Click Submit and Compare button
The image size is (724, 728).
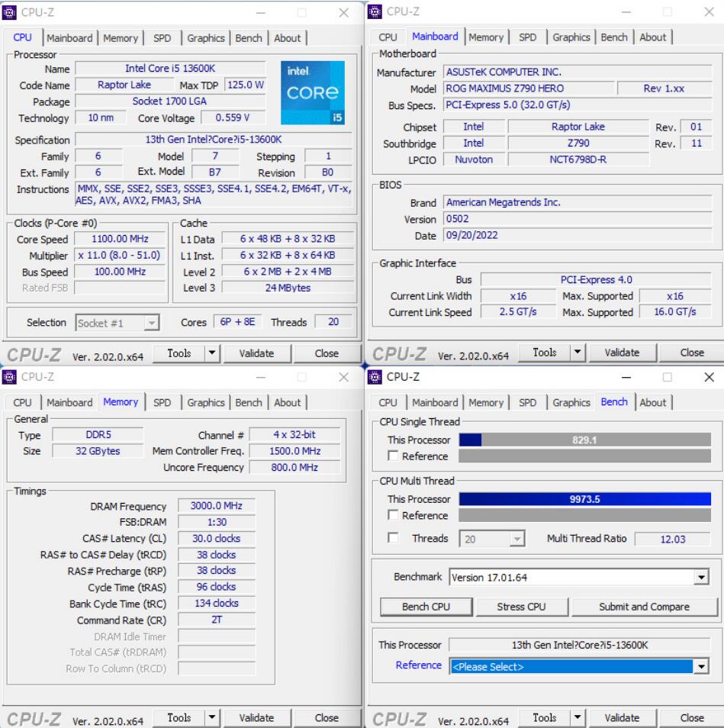(644, 607)
